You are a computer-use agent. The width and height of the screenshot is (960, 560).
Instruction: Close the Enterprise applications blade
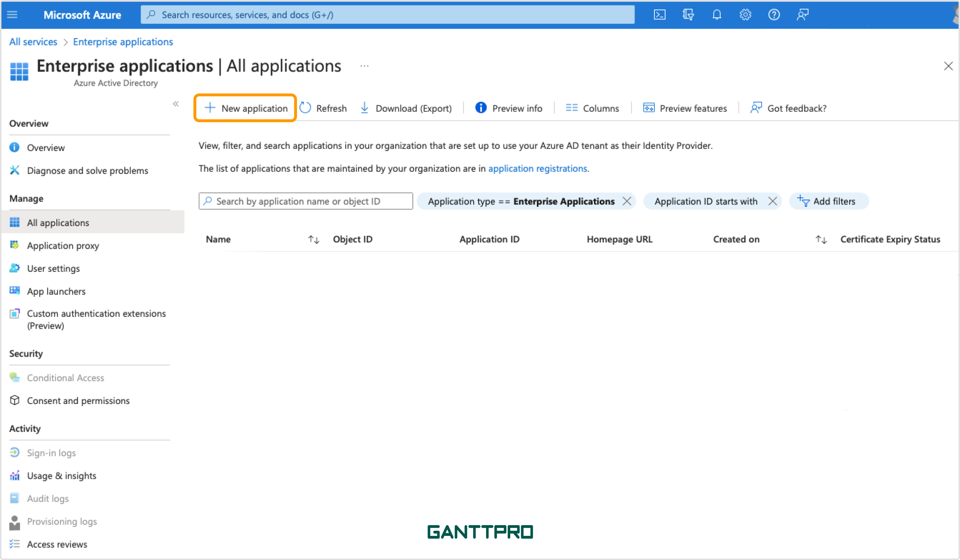pyautogui.click(x=948, y=66)
